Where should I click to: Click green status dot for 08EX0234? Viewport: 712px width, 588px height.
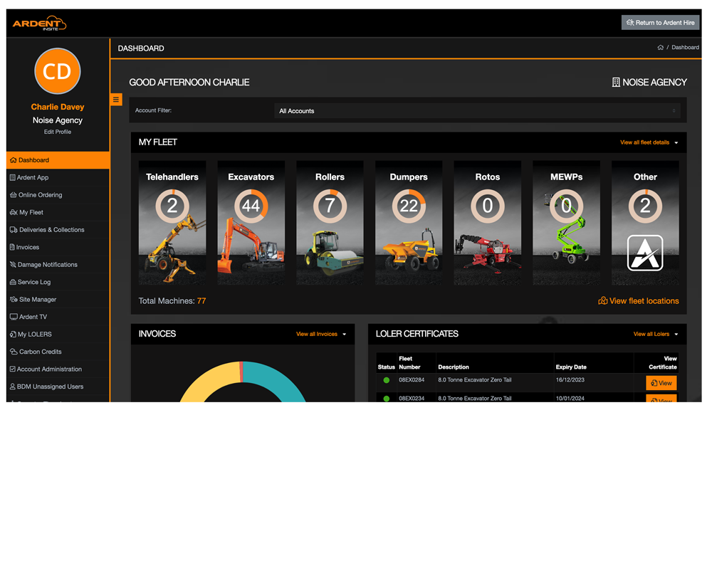[387, 399]
